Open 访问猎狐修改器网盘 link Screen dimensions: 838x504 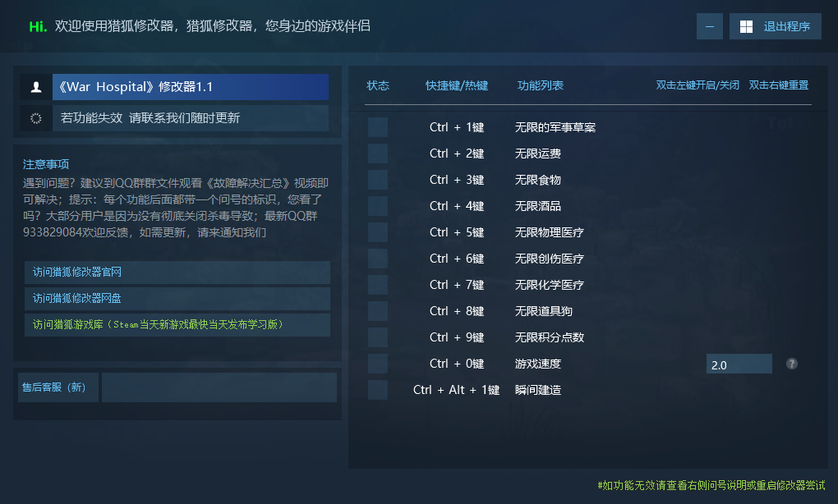(177, 299)
